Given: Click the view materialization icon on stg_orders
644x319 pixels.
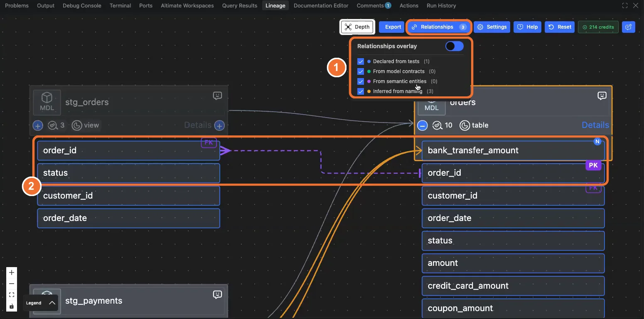Looking at the screenshot, I should click(76, 125).
